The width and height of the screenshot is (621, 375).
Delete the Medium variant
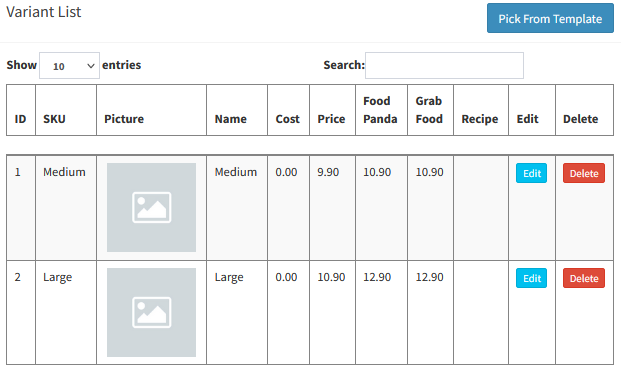(584, 173)
